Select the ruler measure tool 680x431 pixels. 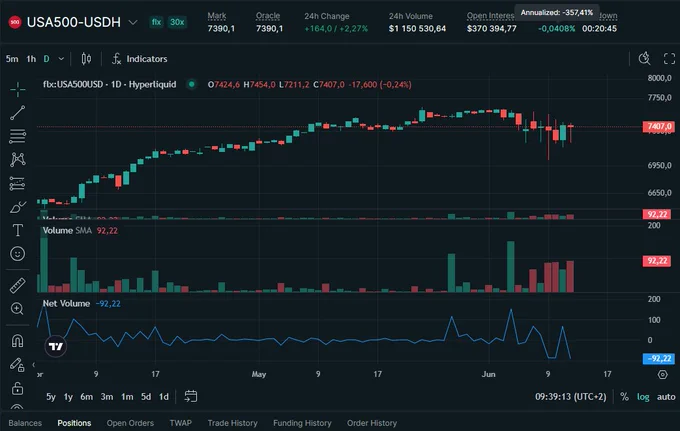coord(18,285)
